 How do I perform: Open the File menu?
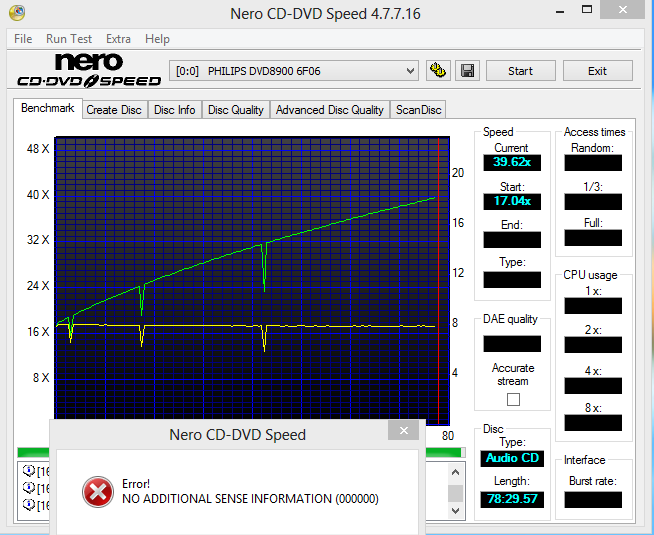23,39
